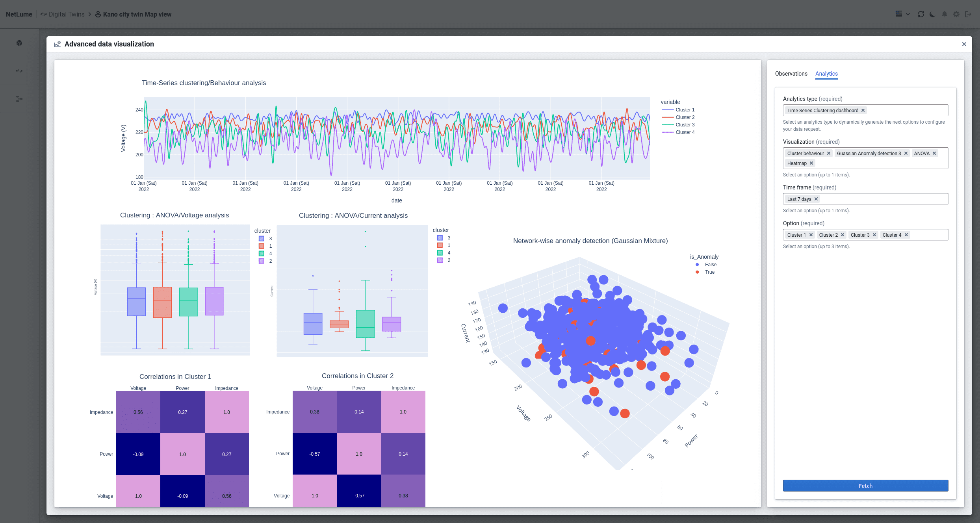Viewport: 980px width, 523px height.
Task: Go to Digital Twins breadcrumb link
Action: coord(66,14)
